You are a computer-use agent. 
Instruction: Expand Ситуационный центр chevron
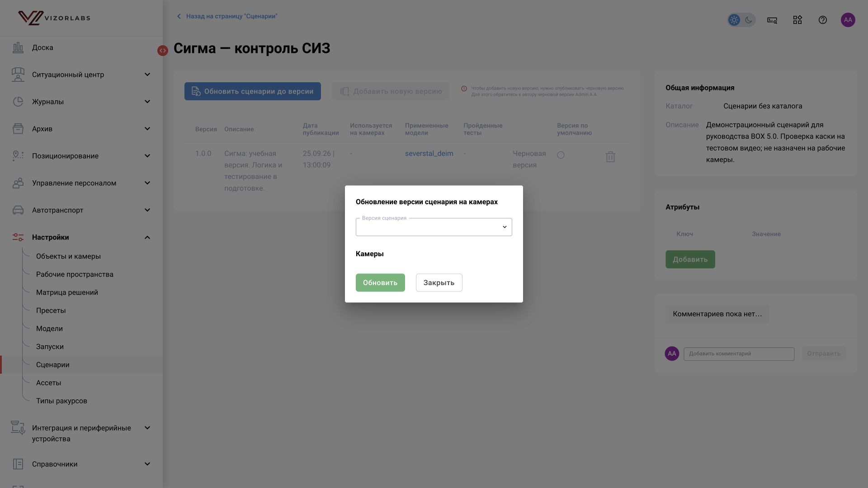[x=147, y=75]
